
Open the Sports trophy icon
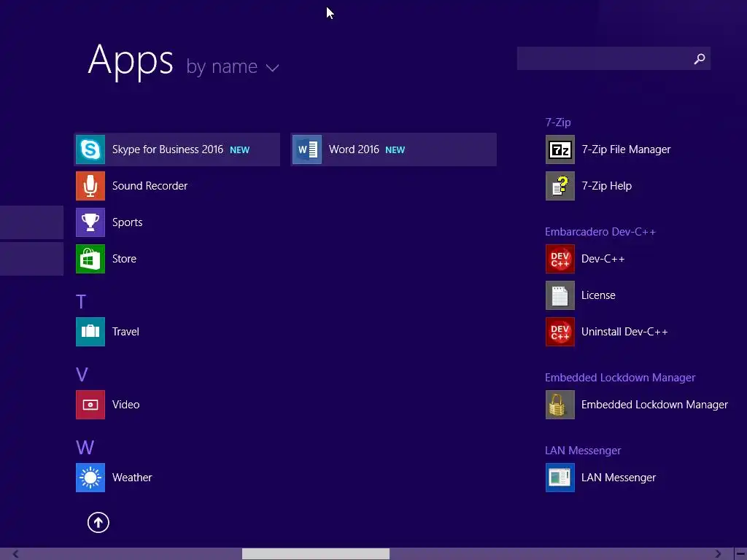coord(90,222)
